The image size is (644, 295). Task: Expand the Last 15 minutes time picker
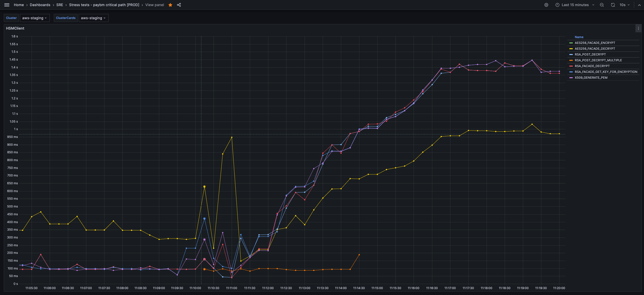[x=575, y=5]
